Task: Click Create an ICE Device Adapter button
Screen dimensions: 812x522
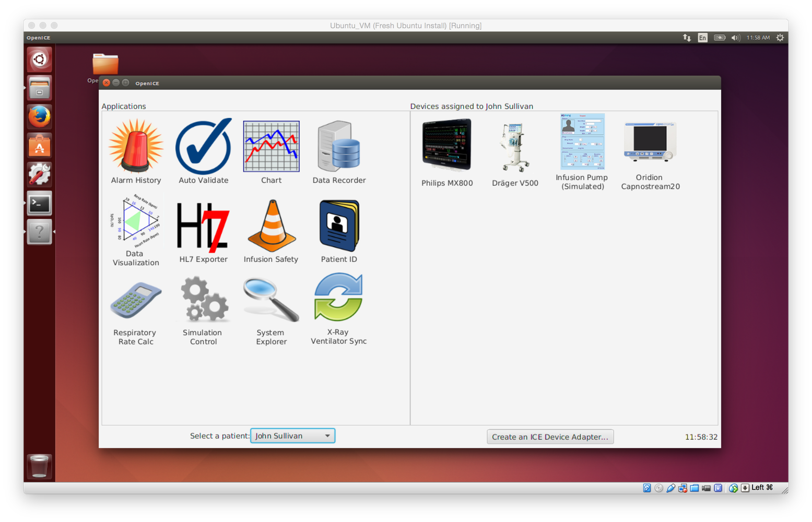Action: (x=550, y=437)
